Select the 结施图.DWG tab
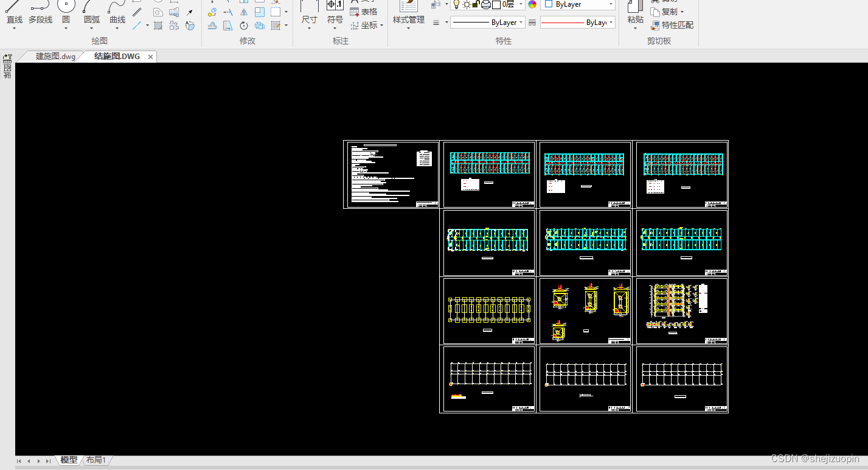The width and height of the screenshot is (868, 470). click(117, 57)
